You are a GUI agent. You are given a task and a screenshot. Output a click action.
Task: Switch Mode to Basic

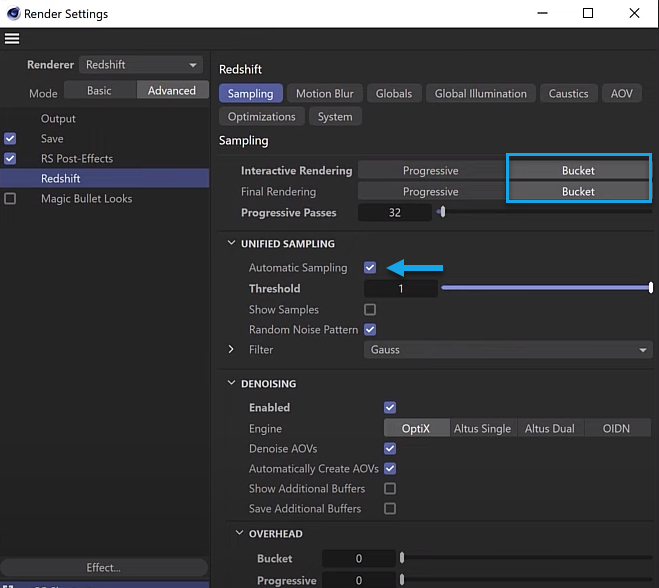[x=100, y=90]
